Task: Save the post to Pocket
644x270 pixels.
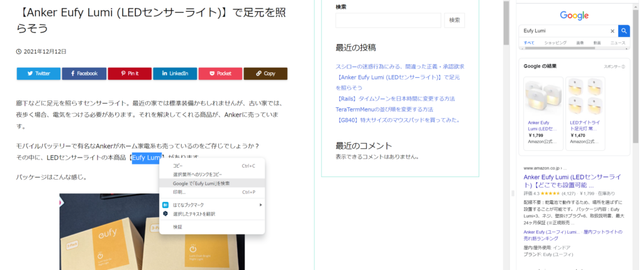Action: tap(221, 73)
